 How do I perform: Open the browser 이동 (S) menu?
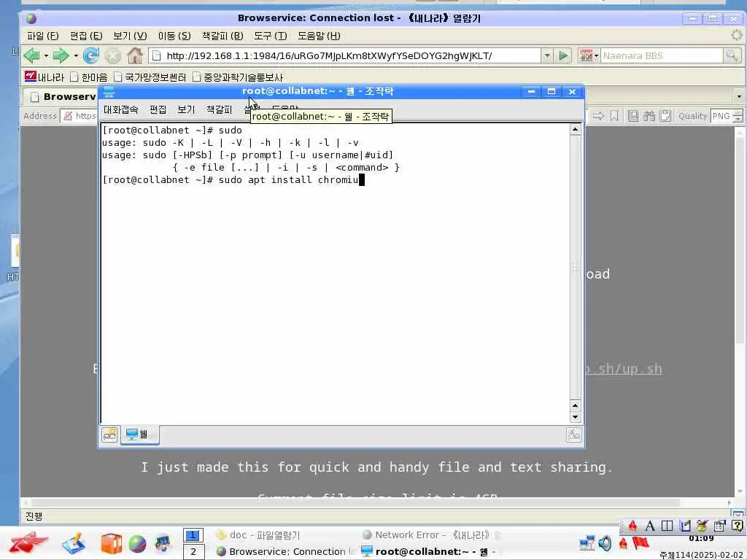click(x=174, y=36)
